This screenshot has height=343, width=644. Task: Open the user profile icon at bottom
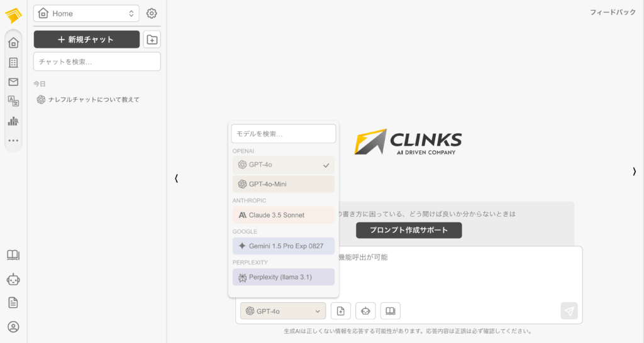pos(13,327)
